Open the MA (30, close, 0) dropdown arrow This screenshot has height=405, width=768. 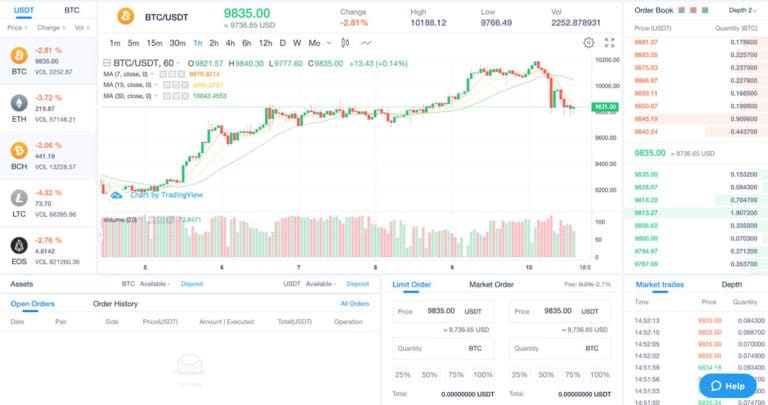point(156,96)
